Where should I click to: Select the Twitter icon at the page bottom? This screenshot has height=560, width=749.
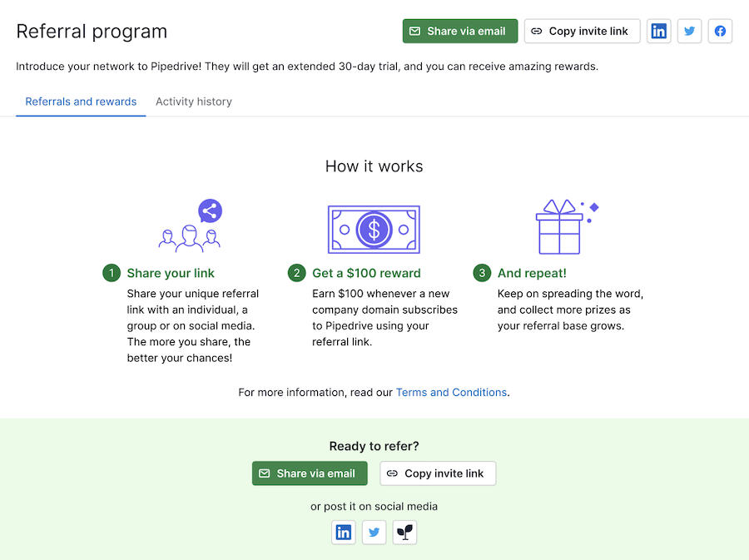[374, 532]
